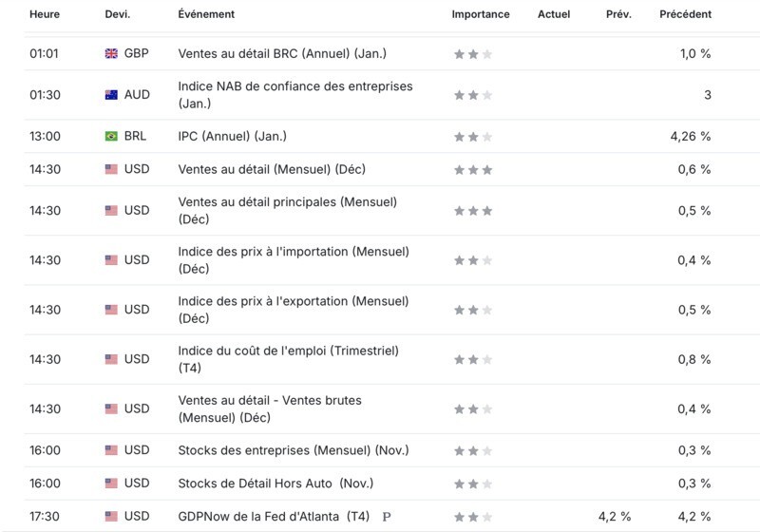This screenshot has height=532, width=760.
Task: Click the UK flag icon beside GBP
Action: [x=111, y=54]
